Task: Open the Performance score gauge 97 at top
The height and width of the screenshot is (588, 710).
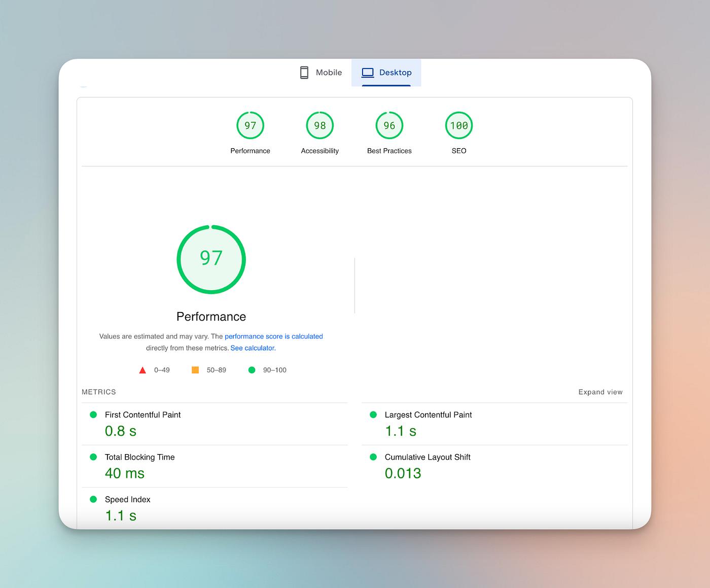Action: coord(251,125)
